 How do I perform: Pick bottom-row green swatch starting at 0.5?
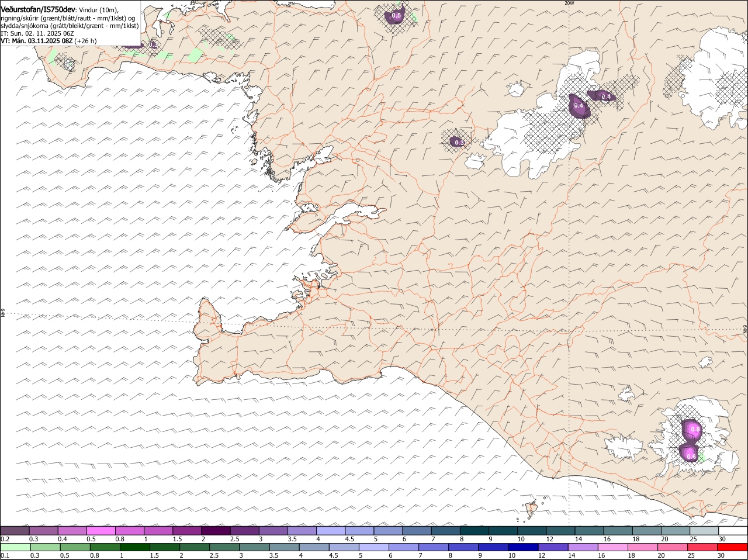(75, 547)
